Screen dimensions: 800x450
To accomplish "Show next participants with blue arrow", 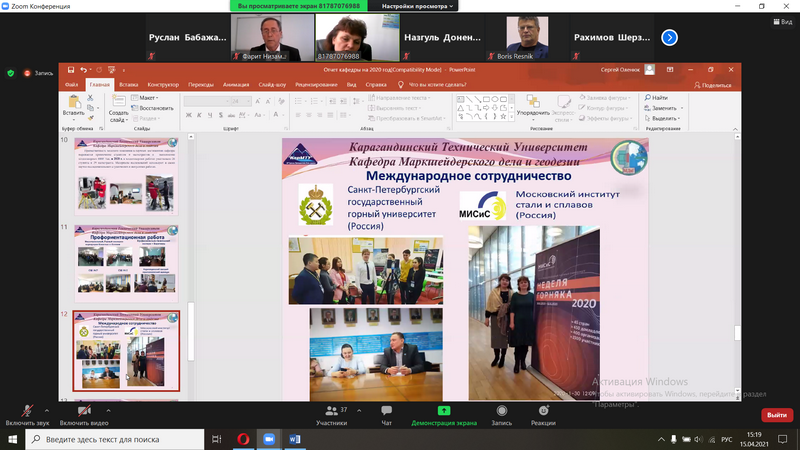I will 669,37.
